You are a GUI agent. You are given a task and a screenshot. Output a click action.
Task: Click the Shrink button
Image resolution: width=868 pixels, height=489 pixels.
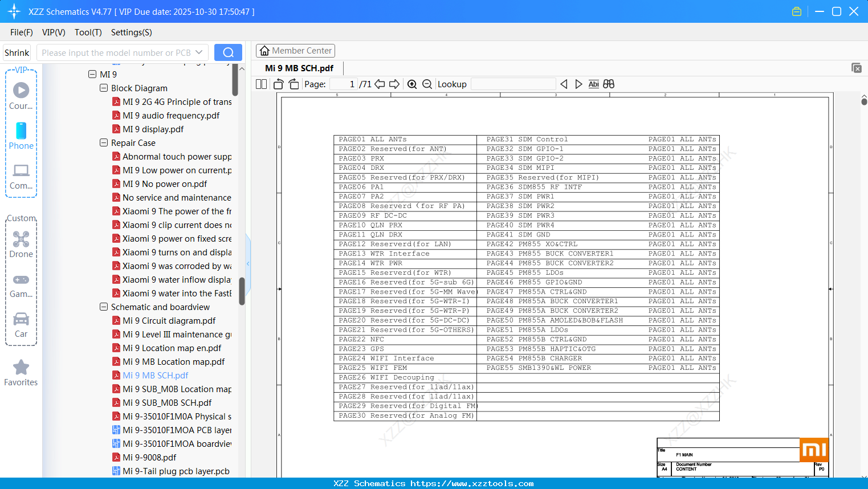[x=17, y=52]
